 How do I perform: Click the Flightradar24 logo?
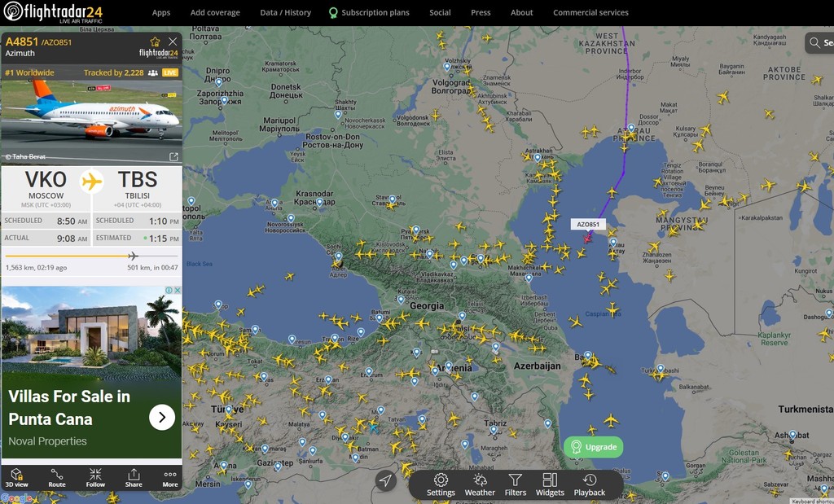click(53, 12)
